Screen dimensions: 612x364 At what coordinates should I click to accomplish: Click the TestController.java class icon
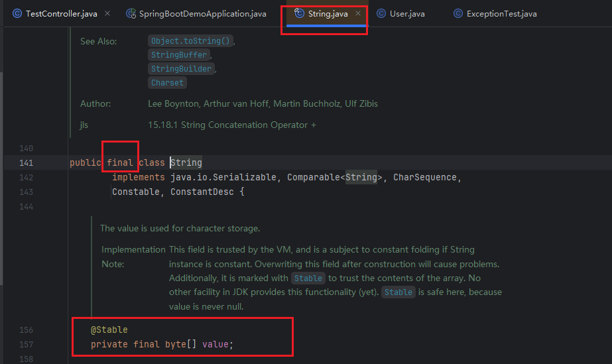point(17,14)
